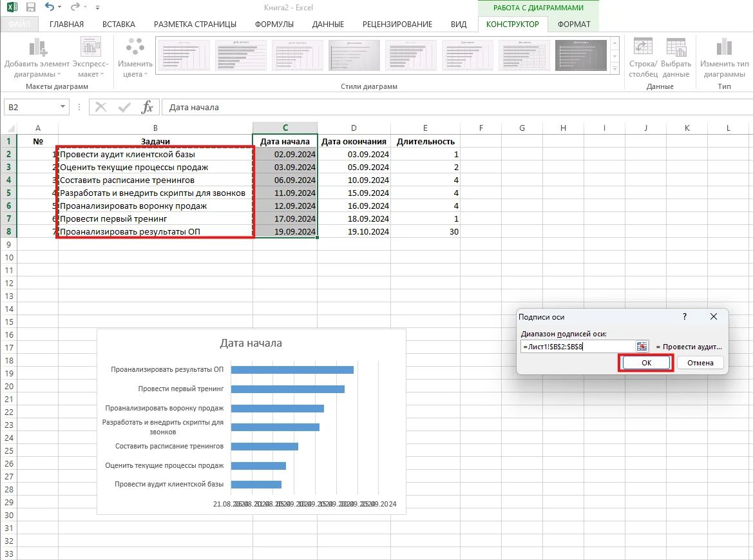Click the Save icon in quick access toolbar
The width and height of the screenshot is (753, 560).
click(31, 7)
